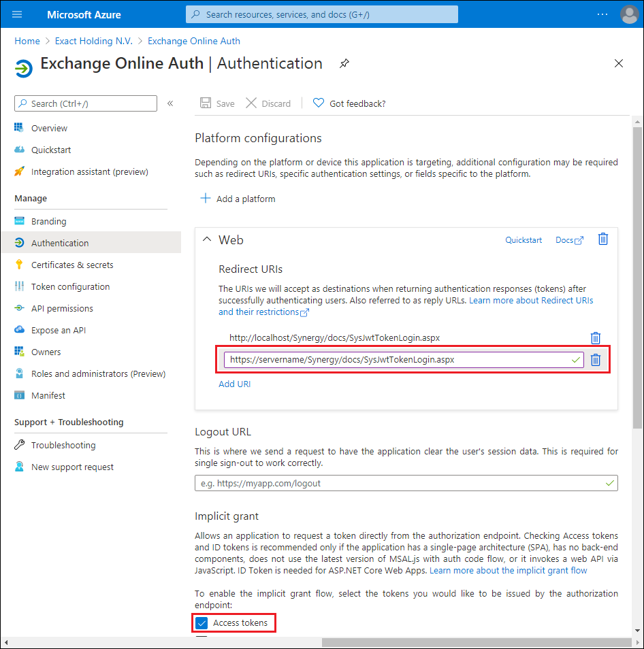The width and height of the screenshot is (644, 649).
Task: Open the Azure portal hamburger menu
Action: 17,14
